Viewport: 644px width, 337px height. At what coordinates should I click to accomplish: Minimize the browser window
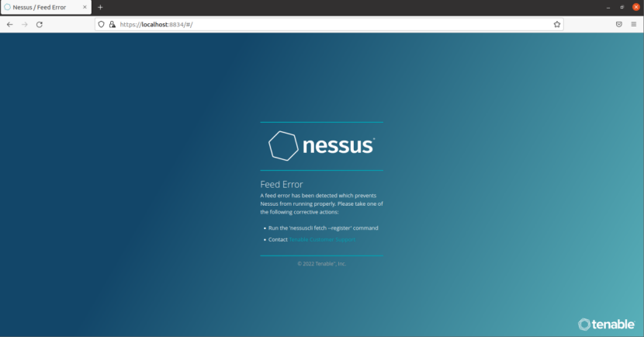(x=608, y=8)
